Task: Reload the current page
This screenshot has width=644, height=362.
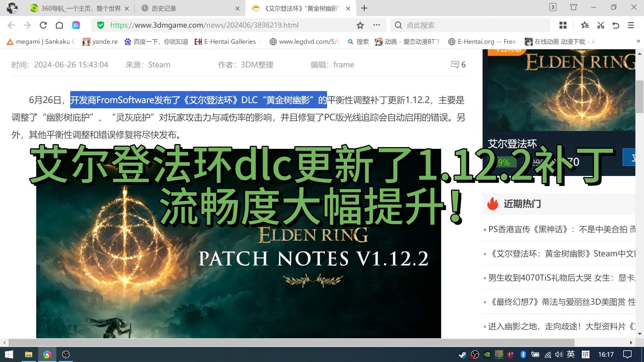Action: point(43,25)
